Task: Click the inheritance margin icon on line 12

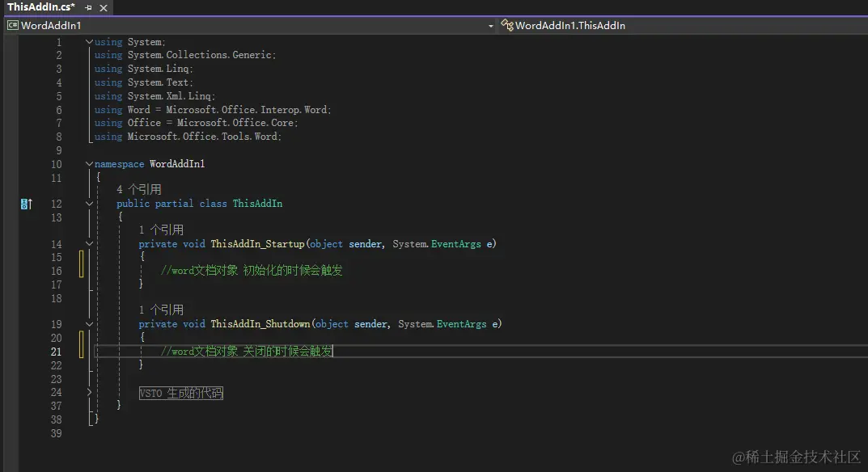Action: 26,204
